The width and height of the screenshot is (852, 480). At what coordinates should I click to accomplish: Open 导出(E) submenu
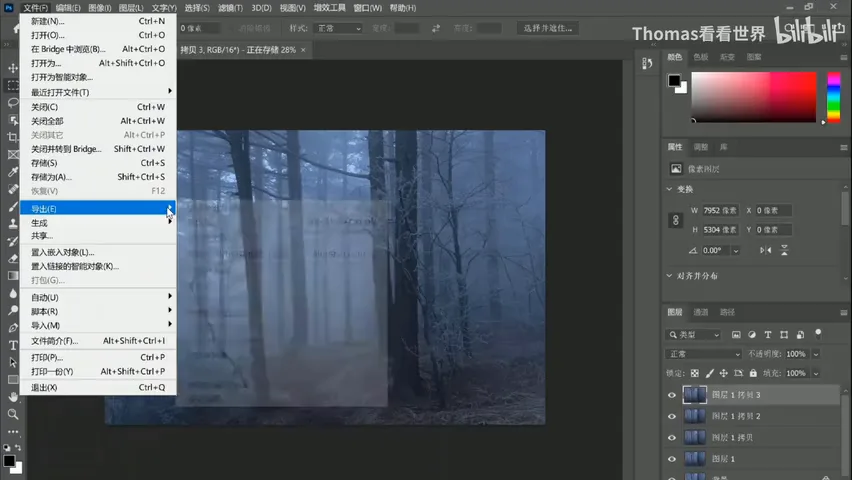98,209
